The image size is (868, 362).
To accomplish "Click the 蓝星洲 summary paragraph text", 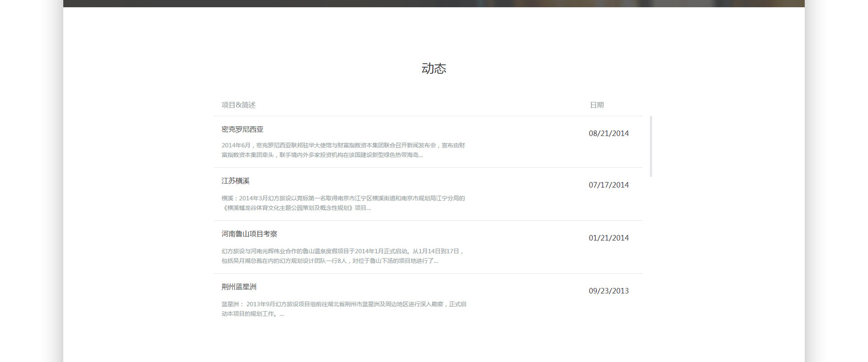I will pyautogui.click(x=344, y=305).
